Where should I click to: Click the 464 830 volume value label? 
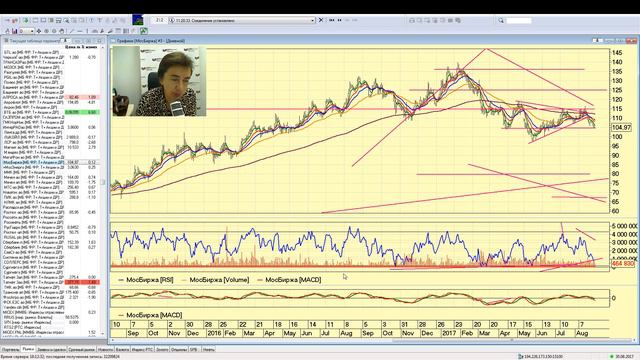tap(623, 264)
